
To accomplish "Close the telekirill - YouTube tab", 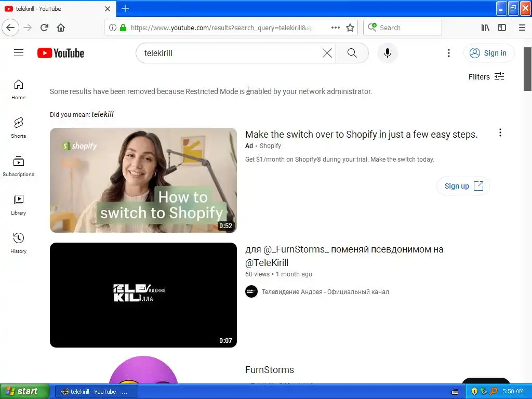I will [x=108, y=9].
